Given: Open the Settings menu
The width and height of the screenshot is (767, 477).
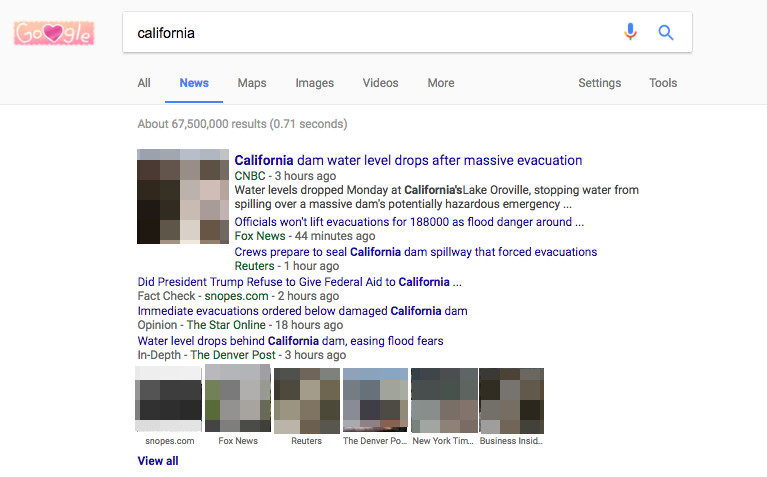Looking at the screenshot, I should point(600,83).
